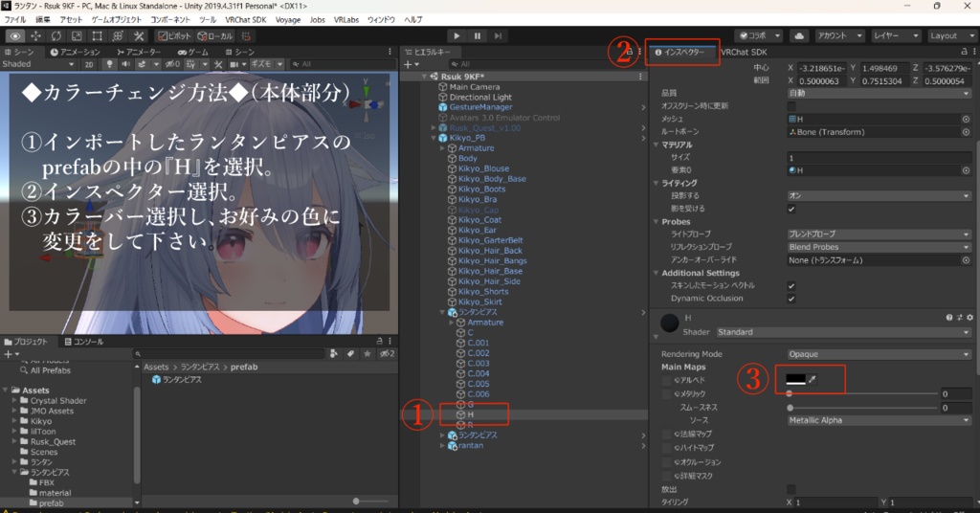
Task: Open favorites star icon in Project
Action: point(367,354)
